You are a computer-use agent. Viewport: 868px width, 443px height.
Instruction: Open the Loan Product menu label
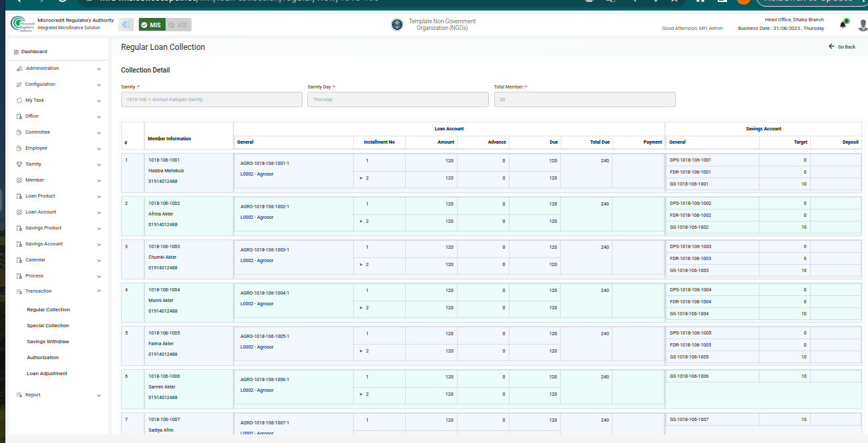[41, 196]
